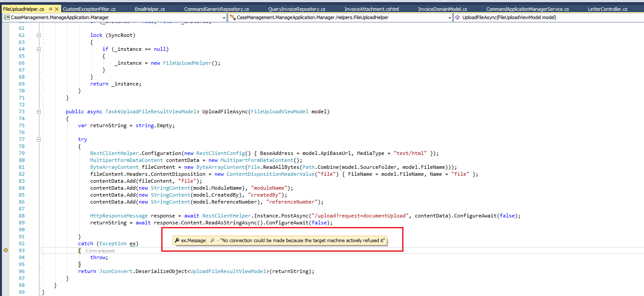
Task: Open the InvoiceAttachment.cshtml tab
Action: click(x=372, y=9)
